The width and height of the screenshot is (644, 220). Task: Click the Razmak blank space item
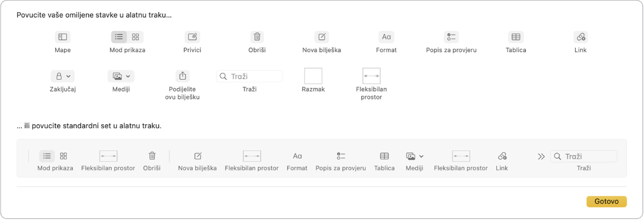pyautogui.click(x=313, y=76)
